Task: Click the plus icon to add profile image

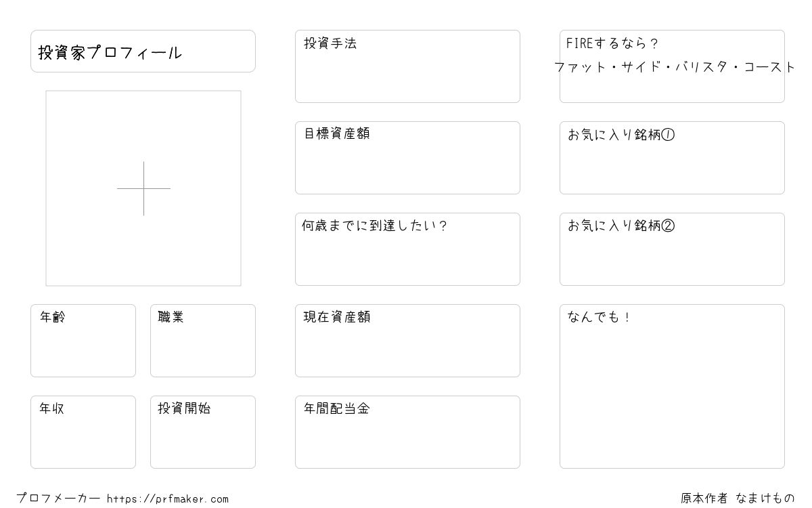Action: (143, 188)
